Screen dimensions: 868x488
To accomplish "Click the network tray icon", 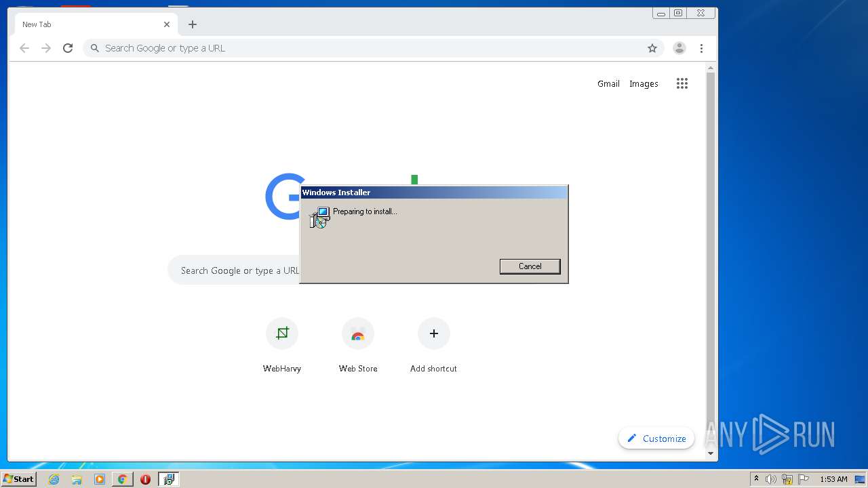I will click(x=787, y=479).
